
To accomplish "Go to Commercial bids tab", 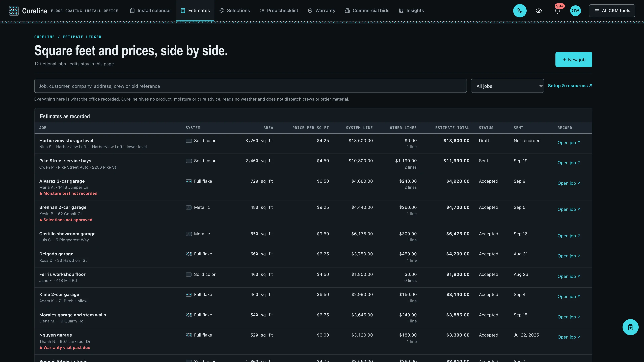I will (x=367, y=11).
